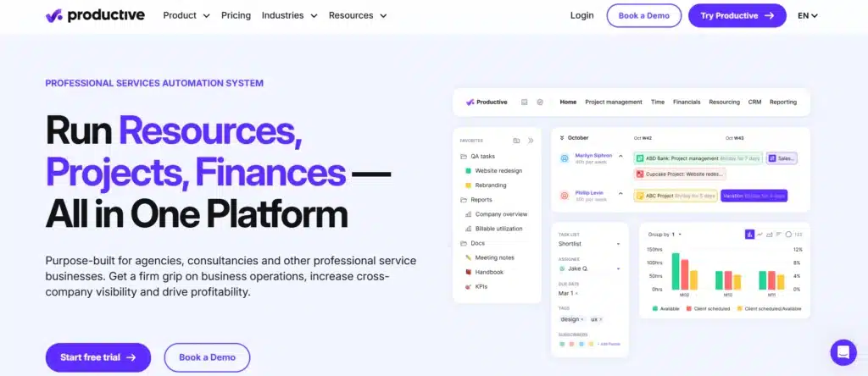Click the hero Book a Demo button
868x376 pixels.
(x=207, y=357)
